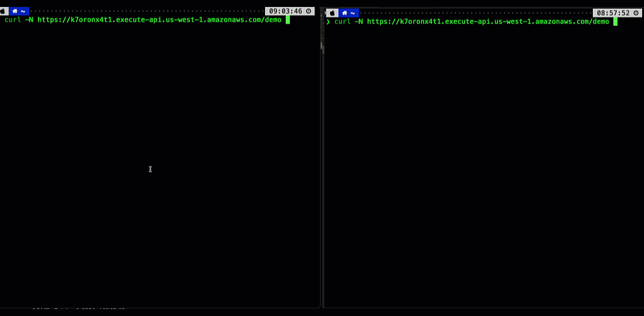Click the tilde directory segment in the right prompt

coord(352,13)
